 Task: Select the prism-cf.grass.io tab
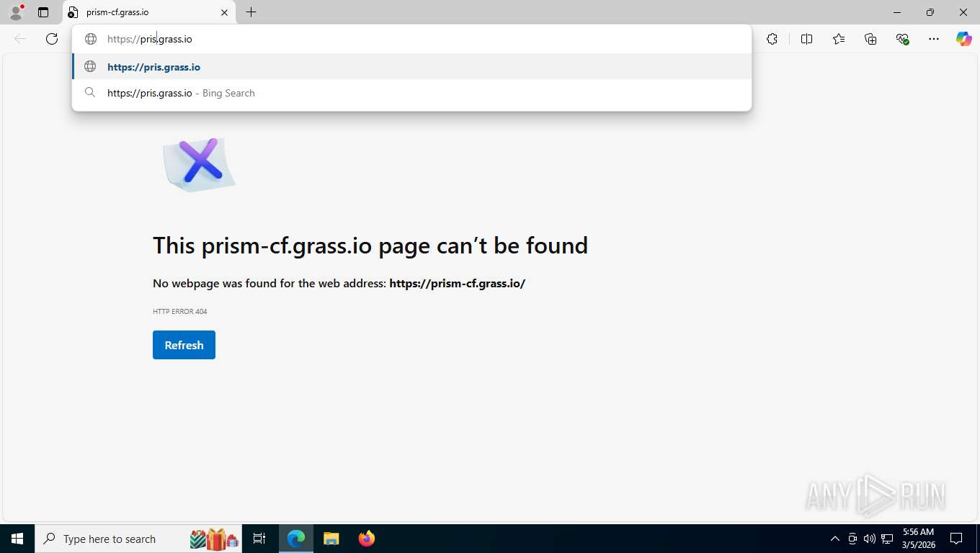(x=149, y=12)
